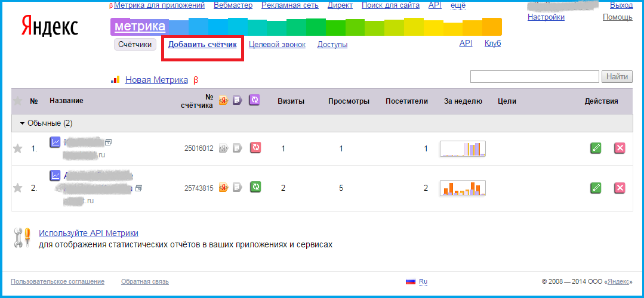This screenshot has width=644, height=298.
Task: Delete counter 25016012 with red cross
Action: 620,148
